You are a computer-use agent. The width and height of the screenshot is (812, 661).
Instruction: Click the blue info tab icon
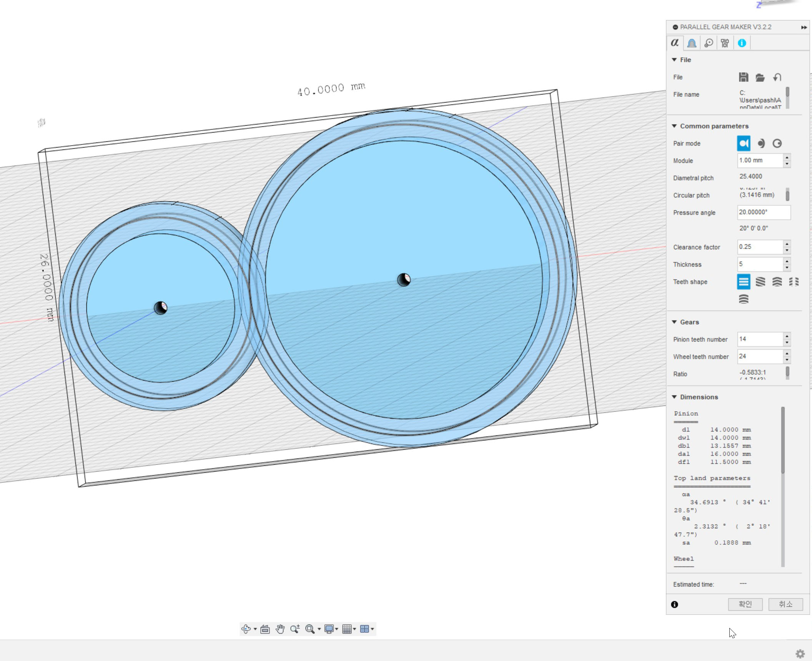pyautogui.click(x=742, y=43)
